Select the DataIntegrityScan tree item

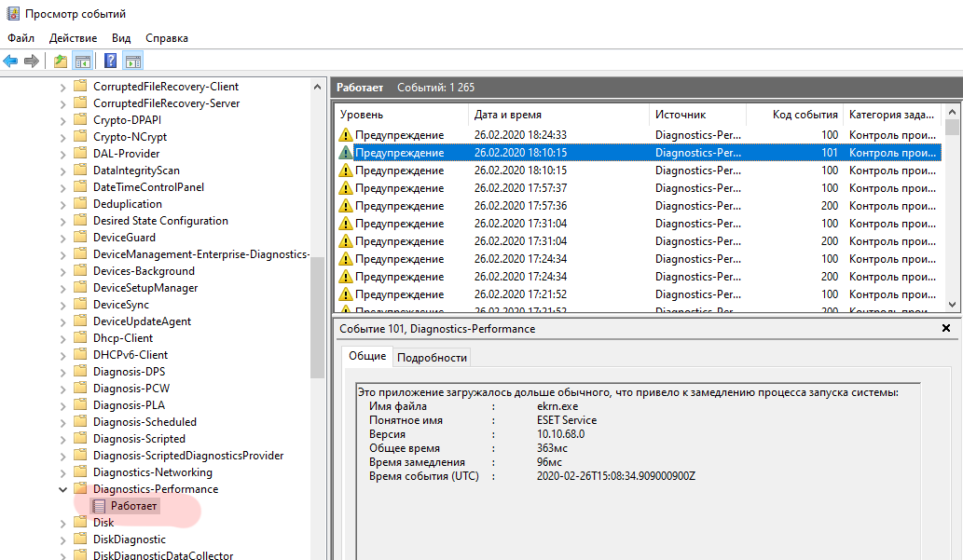click(x=136, y=171)
